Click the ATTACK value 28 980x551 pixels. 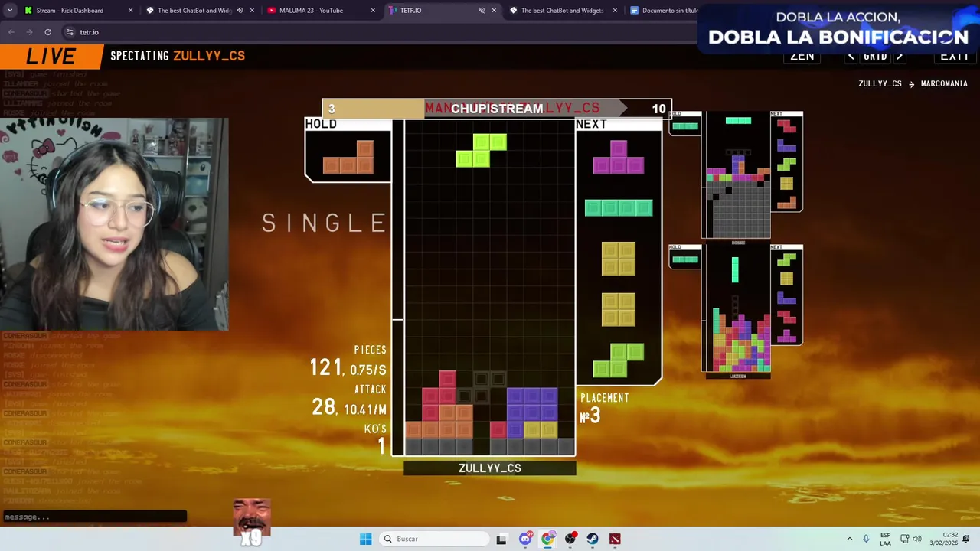[x=324, y=408]
